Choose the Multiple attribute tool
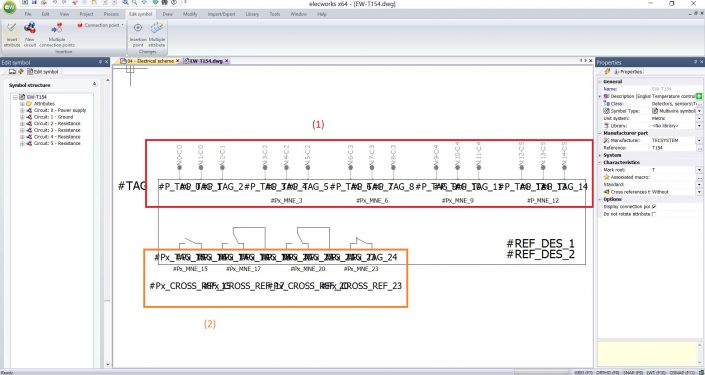705x375 pixels. coord(157,34)
